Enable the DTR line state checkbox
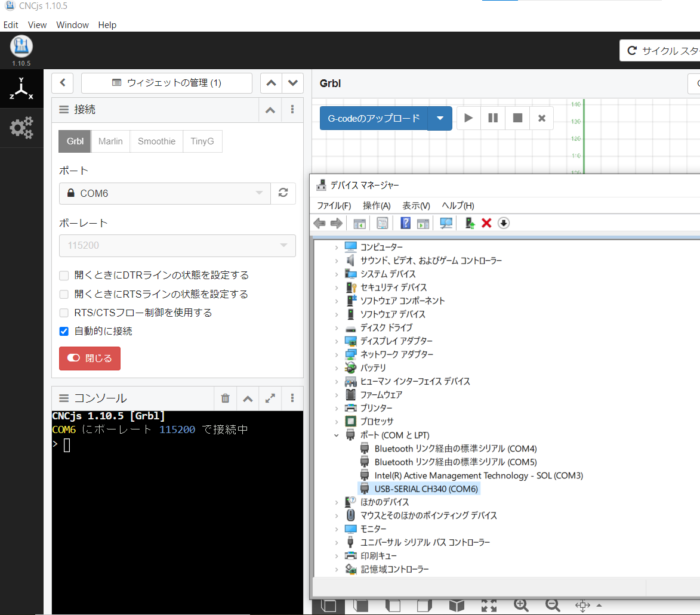 tap(64, 276)
